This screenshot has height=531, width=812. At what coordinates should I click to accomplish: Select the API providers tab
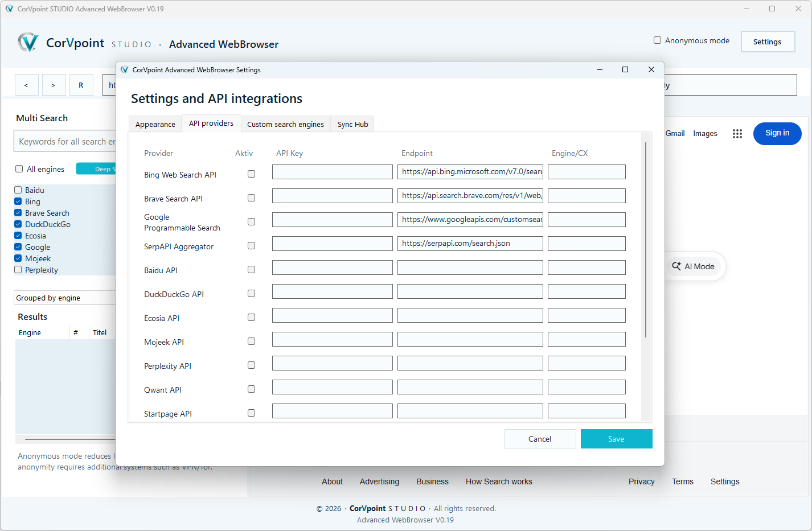coord(211,123)
